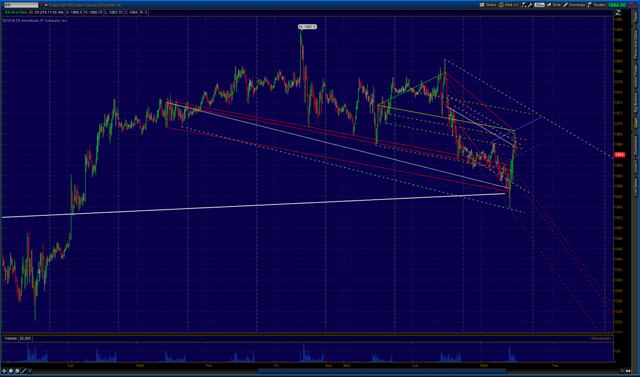The height and width of the screenshot is (377, 640).
Task: Click the colored symbol link icon
Action: tap(46, 5)
